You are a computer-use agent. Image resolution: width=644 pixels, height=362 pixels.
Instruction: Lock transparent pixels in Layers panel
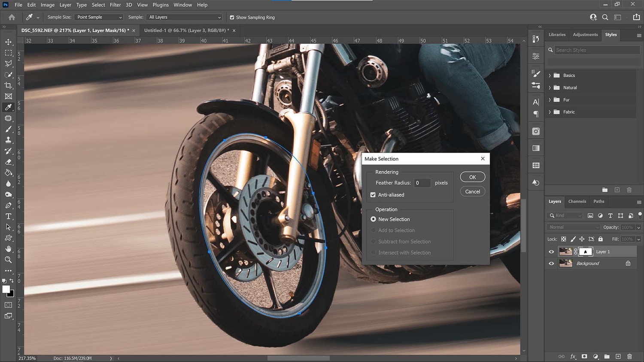click(564, 239)
